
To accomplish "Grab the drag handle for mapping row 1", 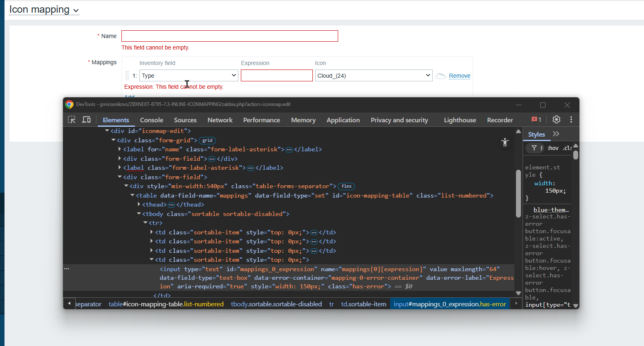I will point(127,76).
